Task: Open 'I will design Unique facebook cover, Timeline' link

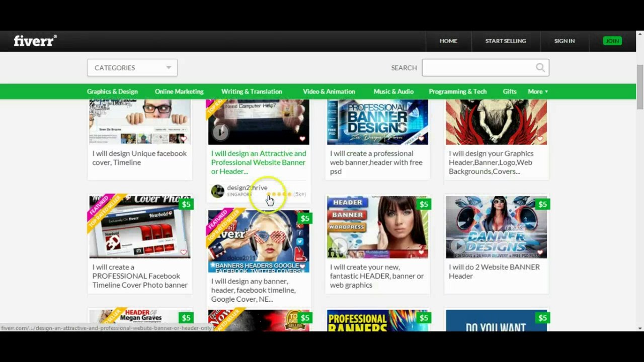Action: (x=139, y=158)
